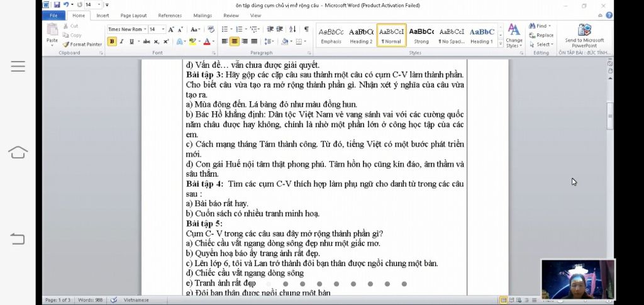The height and width of the screenshot is (305, 644).
Task: Select the Format Painter tool
Action: [x=82, y=44]
